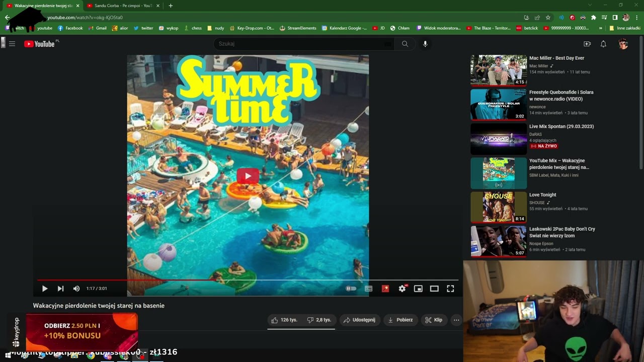Open the Gmail bookmark
Viewport: 644px width, 362px height.
pos(98,28)
